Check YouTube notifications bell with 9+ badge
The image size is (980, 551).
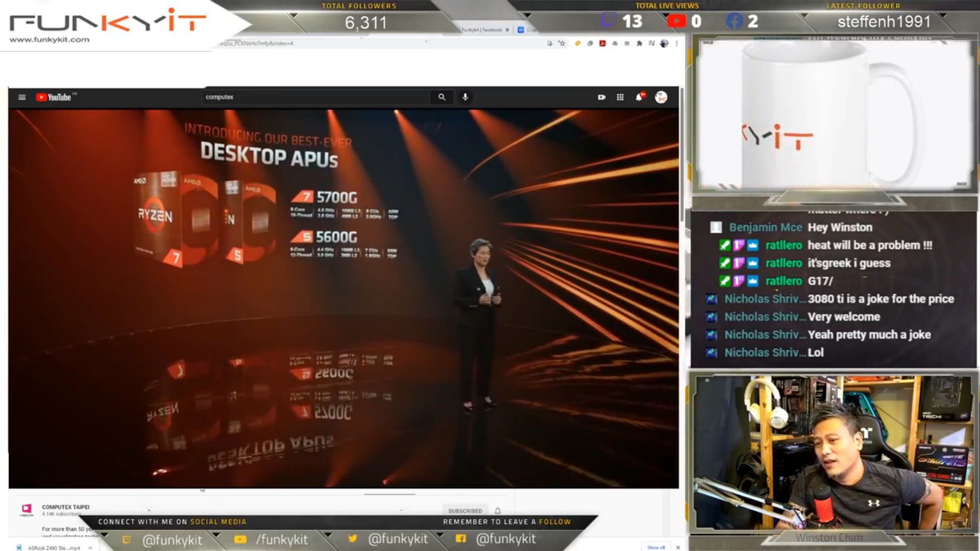[639, 97]
